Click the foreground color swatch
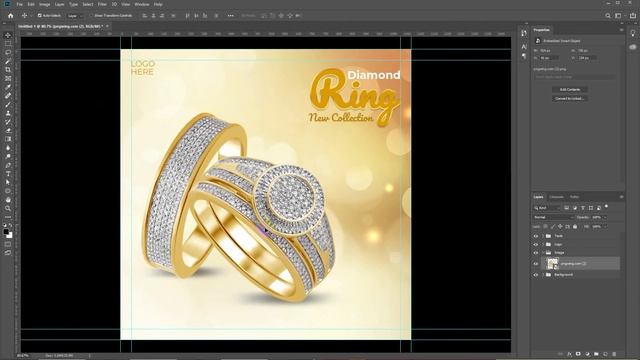Screen dimensions: 640x360 6,232
